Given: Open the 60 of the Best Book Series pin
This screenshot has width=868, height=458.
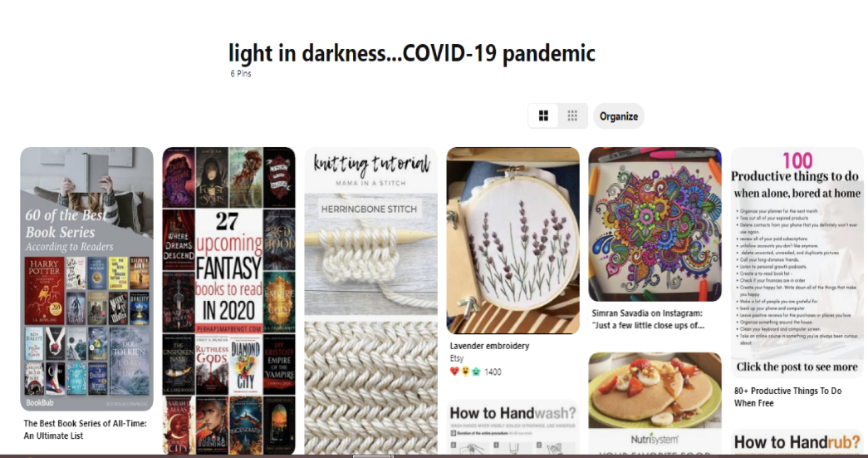Looking at the screenshot, I should [87, 279].
